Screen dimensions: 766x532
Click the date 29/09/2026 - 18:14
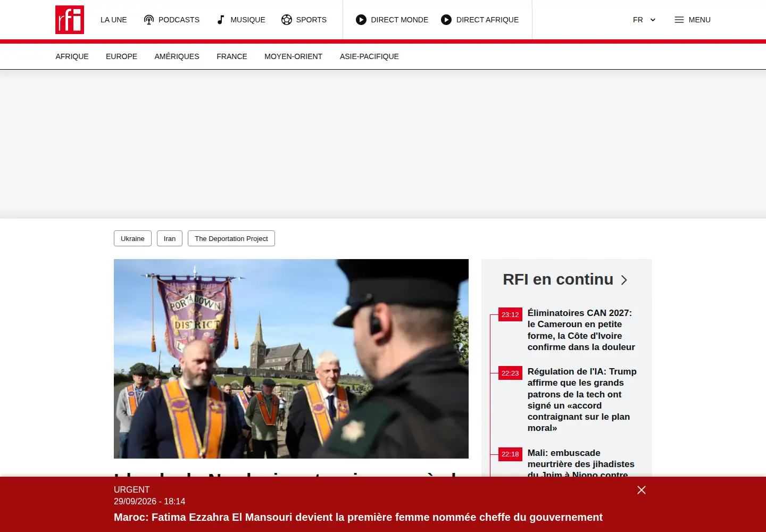coord(149,501)
